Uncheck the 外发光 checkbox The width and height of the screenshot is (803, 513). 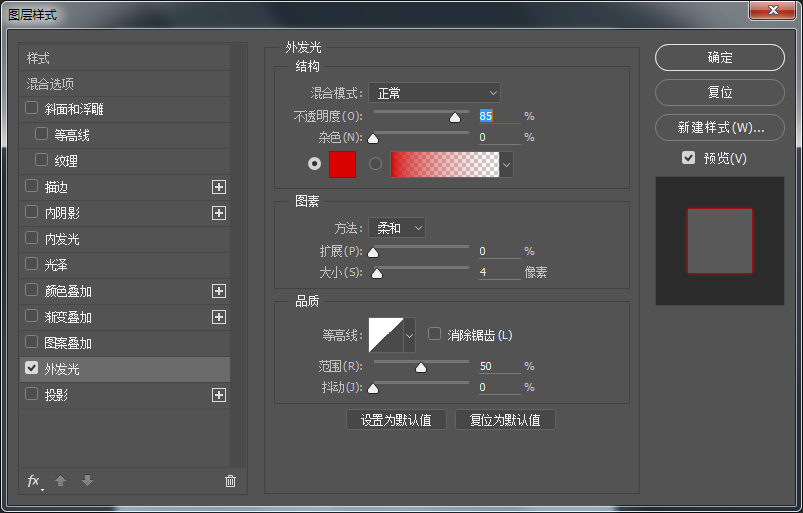[32, 368]
